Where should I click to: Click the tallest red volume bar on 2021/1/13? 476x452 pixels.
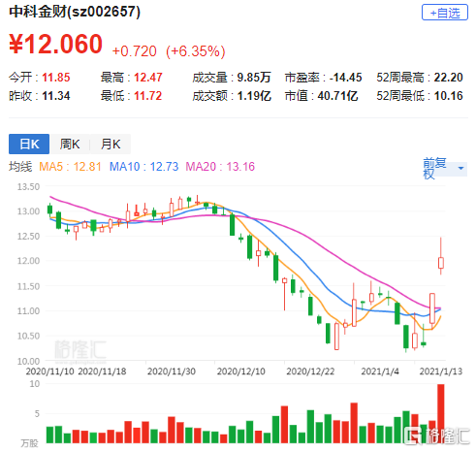point(441,413)
